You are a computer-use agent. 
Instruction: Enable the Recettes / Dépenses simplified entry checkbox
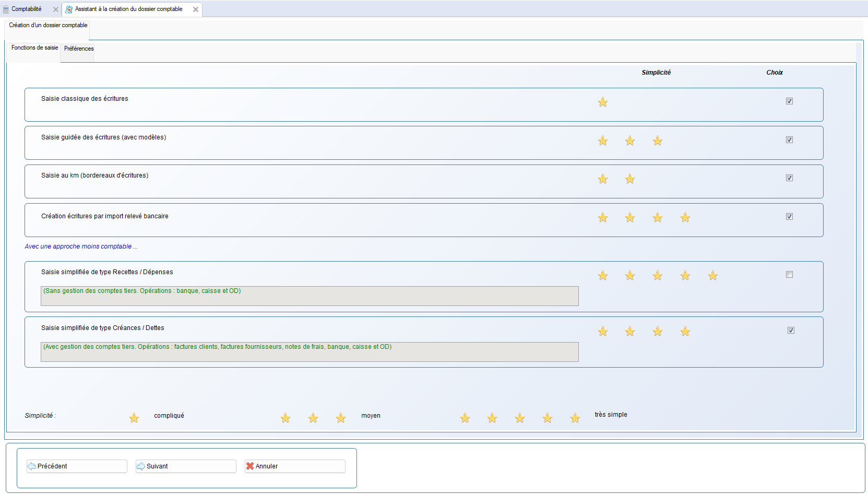coord(789,275)
